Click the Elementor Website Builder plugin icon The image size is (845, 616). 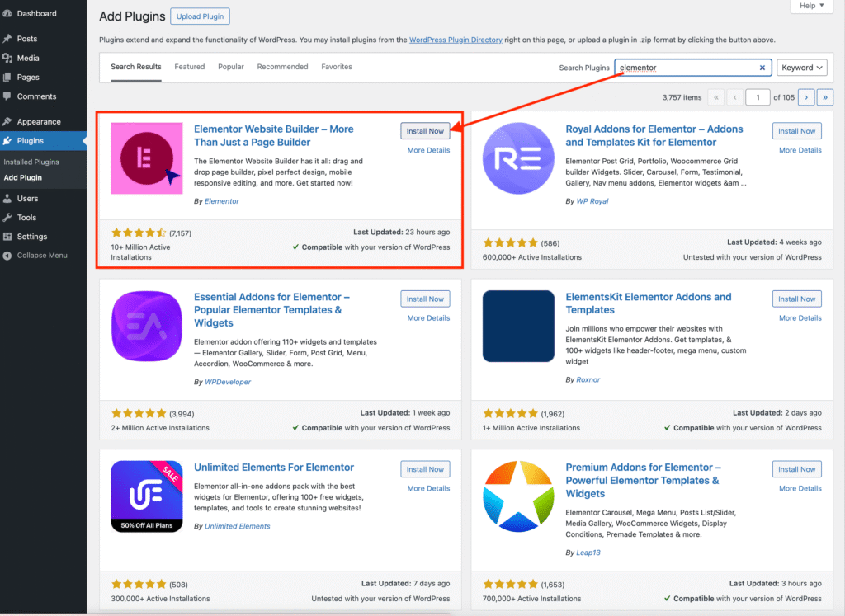(x=147, y=158)
